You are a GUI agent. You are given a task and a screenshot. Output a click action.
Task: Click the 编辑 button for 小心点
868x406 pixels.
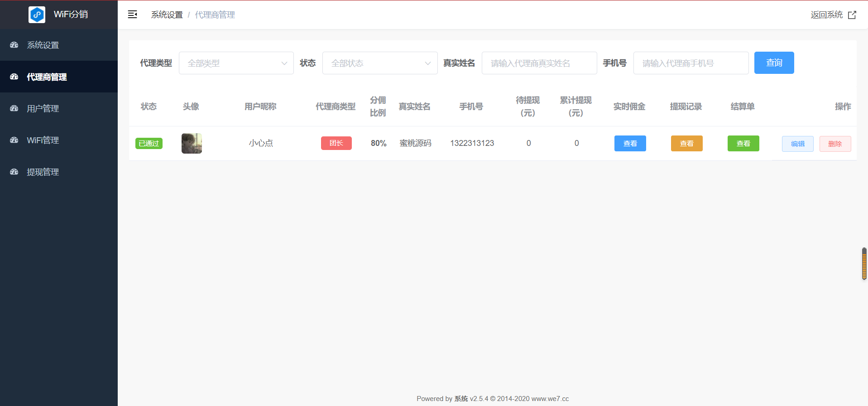pyautogui.click(x=797, y=144)
